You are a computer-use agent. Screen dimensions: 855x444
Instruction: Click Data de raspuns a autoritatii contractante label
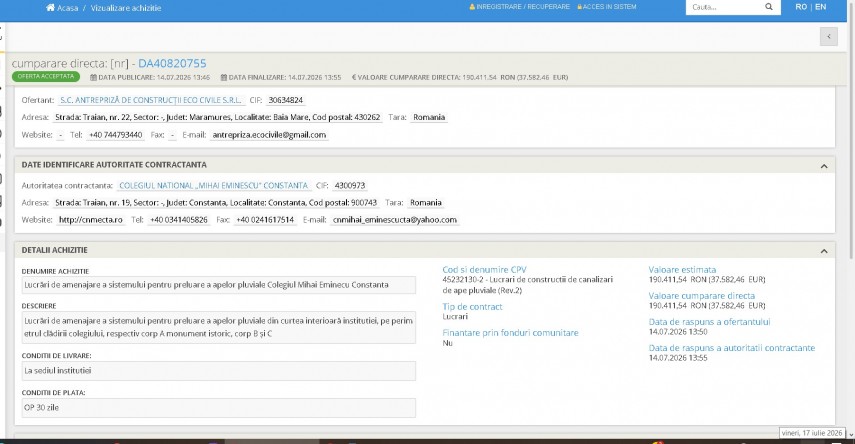coord(732,348)
